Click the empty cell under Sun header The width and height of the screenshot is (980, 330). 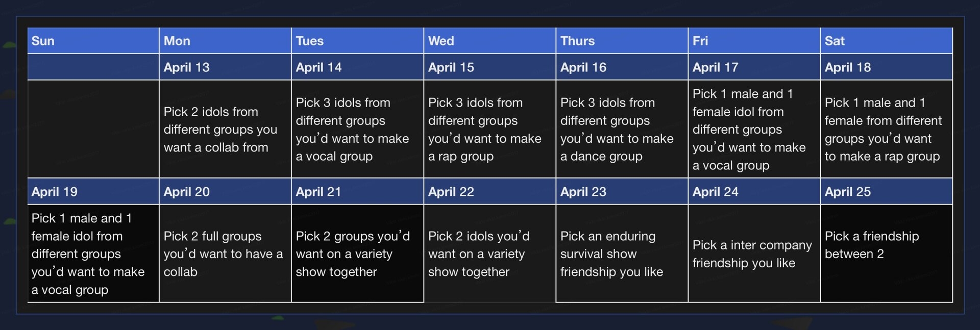point(93,129)
